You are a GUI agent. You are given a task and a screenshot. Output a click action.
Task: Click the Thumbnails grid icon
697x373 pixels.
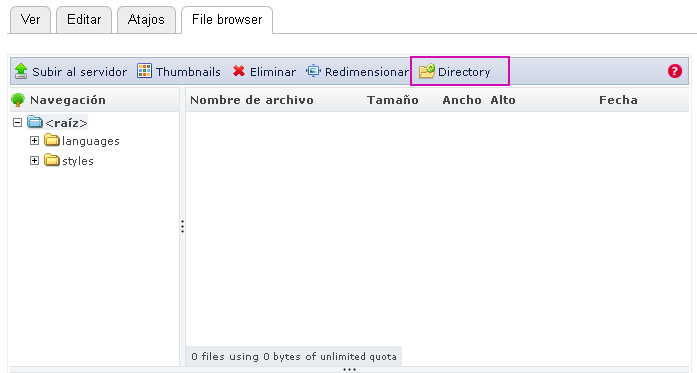(x=144, y=71)
